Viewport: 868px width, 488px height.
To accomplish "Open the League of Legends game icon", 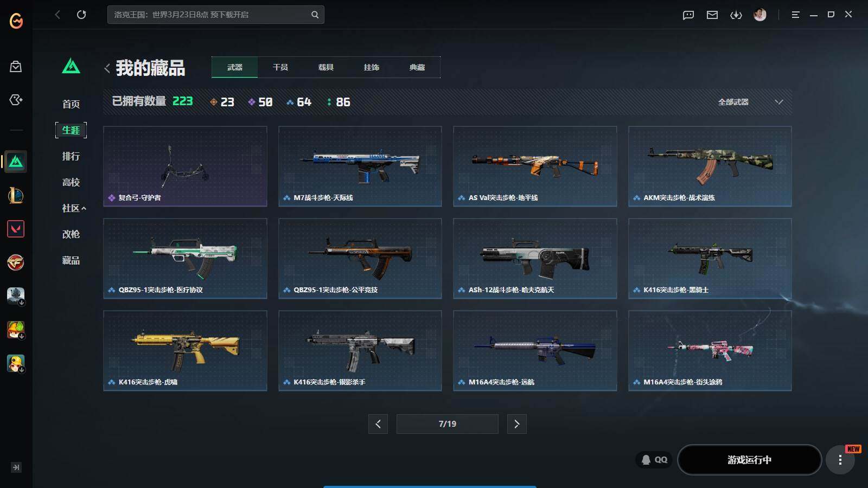I will (16, 195).
